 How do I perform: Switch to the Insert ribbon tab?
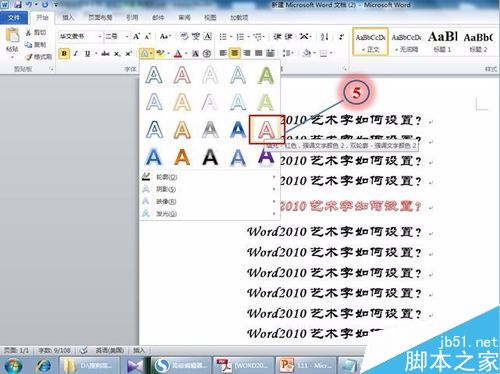pos(68,18)
